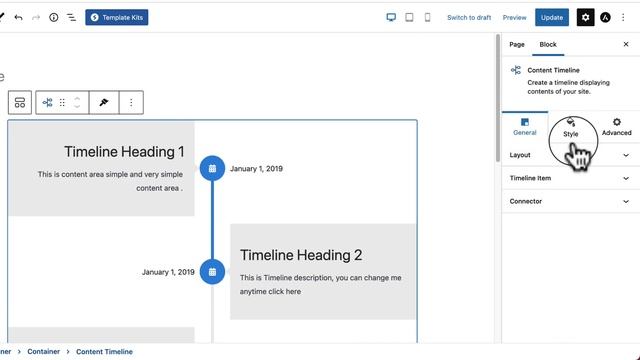Switch to mobile preview mode
The height and width of the screenshot is (360, 640).
427,17
